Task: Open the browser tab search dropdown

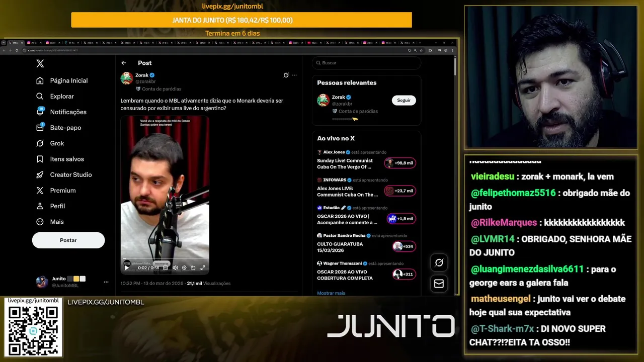Action: [4, 43]
